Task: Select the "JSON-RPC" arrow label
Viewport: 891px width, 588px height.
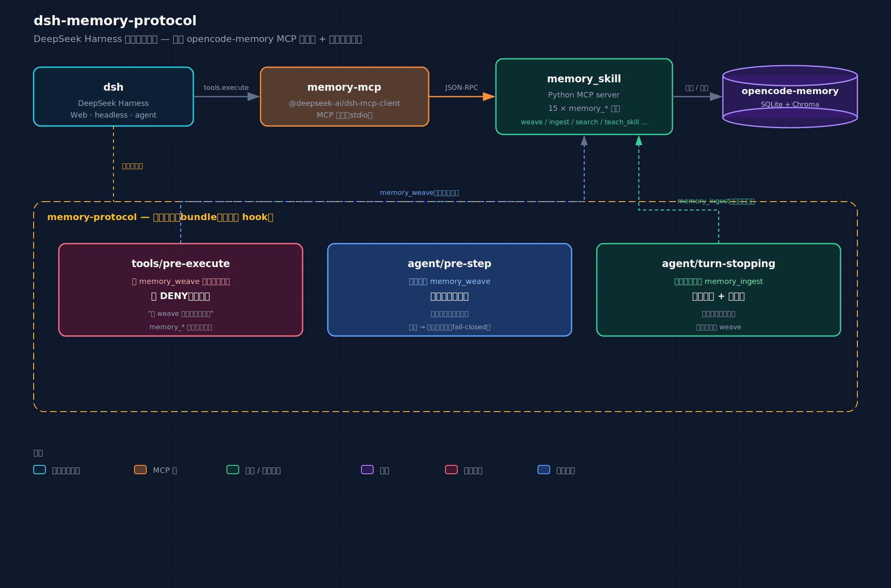Action: pyautogui.click(x=461, y=87)
